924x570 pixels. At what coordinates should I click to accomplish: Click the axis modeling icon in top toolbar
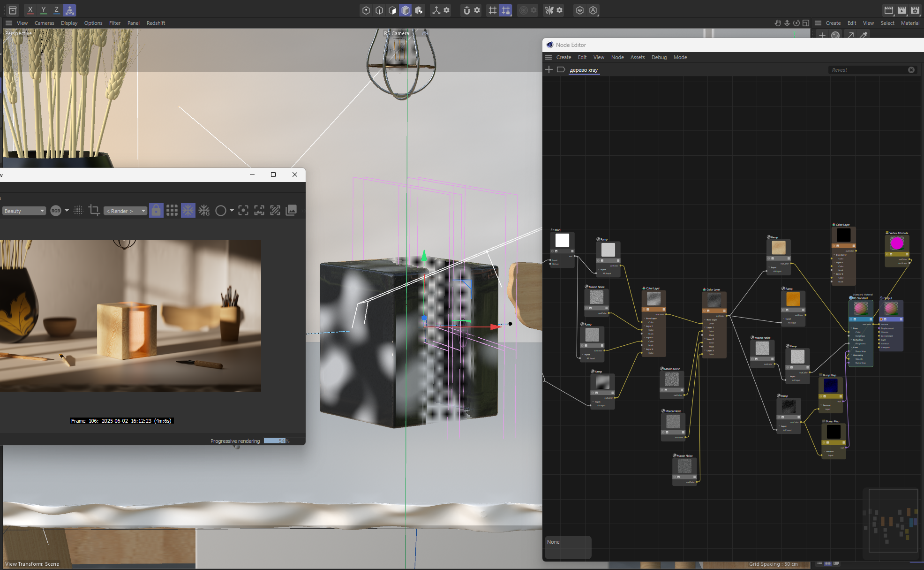pyautogui.click(x=436, y=10)
